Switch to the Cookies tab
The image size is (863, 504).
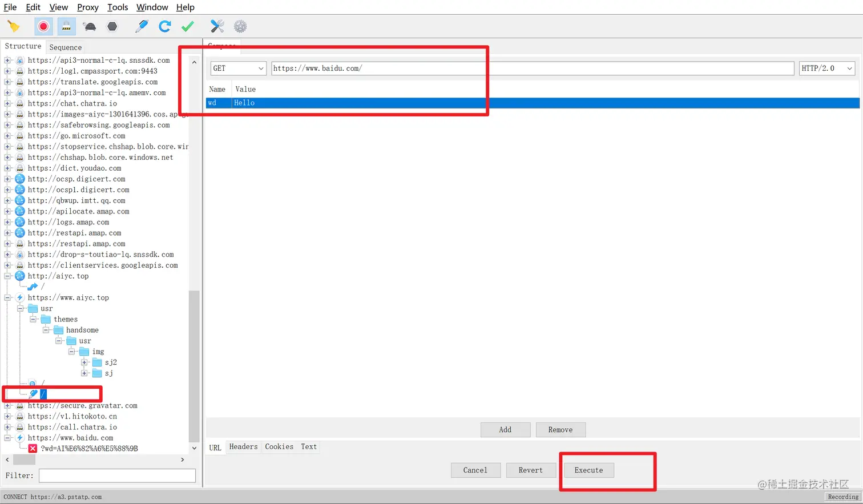pos(279,447)
